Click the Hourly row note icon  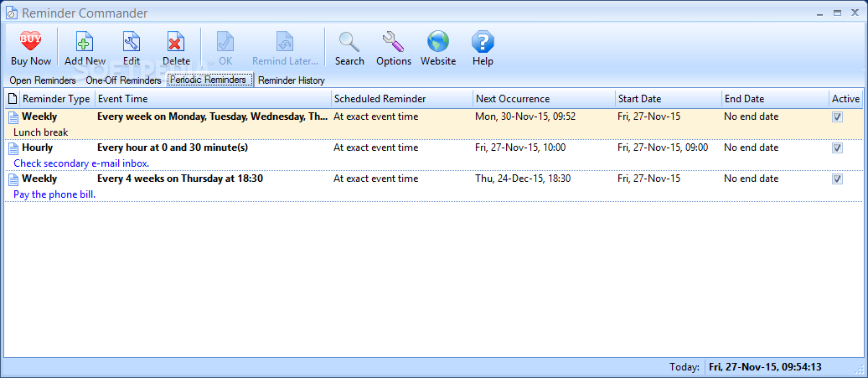click(x=13, y=148)
